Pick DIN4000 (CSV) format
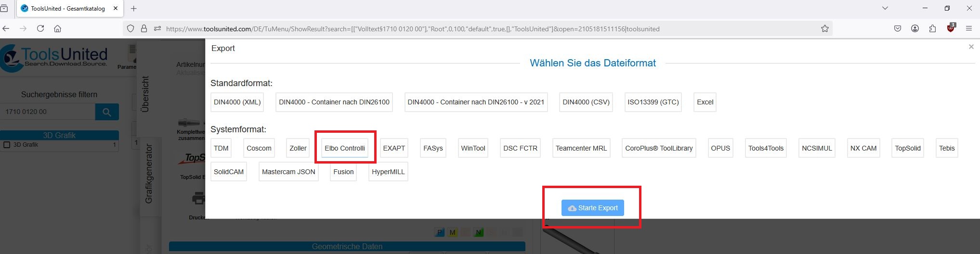The width and height of the screenshot is (980, 254). pyautogui.click(x=586, y=102)
